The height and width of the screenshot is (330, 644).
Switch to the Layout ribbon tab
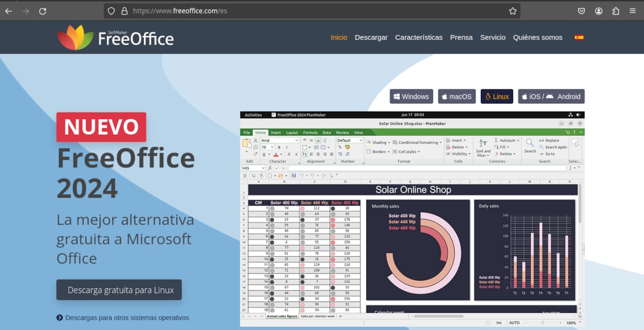[x=292, y=133]
